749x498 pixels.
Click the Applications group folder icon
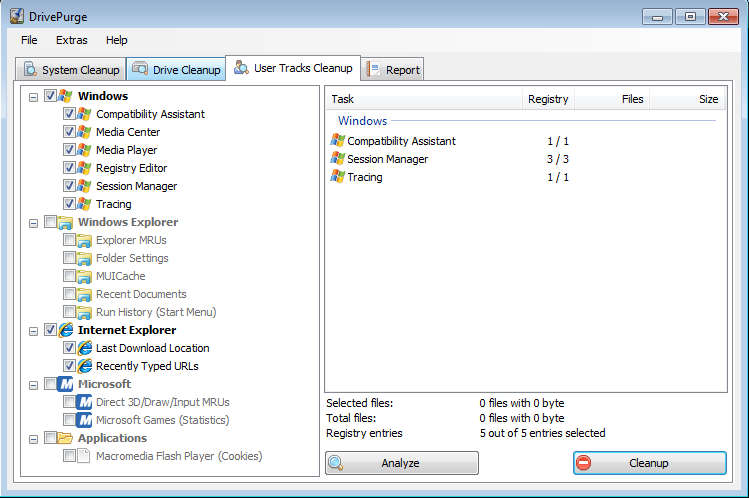point(65,438)
